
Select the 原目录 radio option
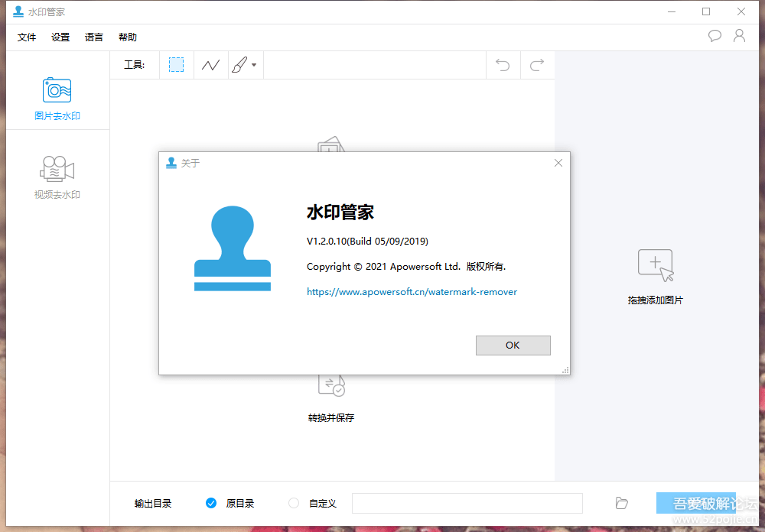tap(211, 503)
